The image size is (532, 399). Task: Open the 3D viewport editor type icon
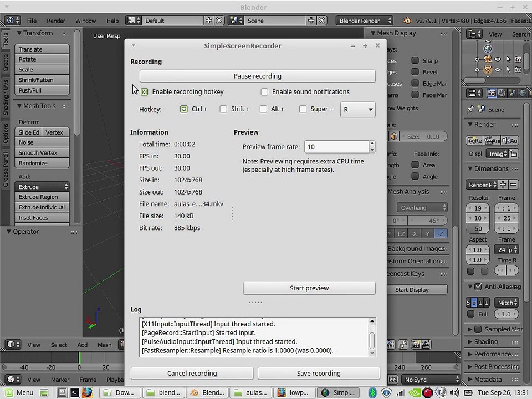coord(13,344)
